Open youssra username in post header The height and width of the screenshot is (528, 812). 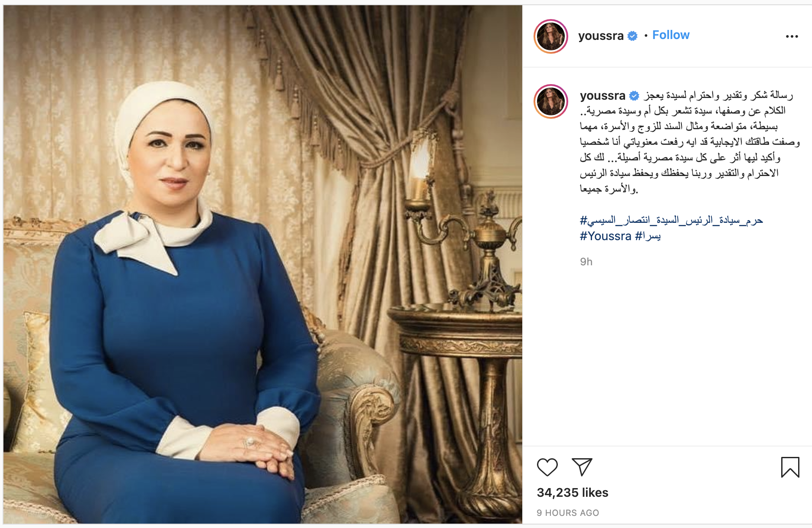[x=601, y=36]
